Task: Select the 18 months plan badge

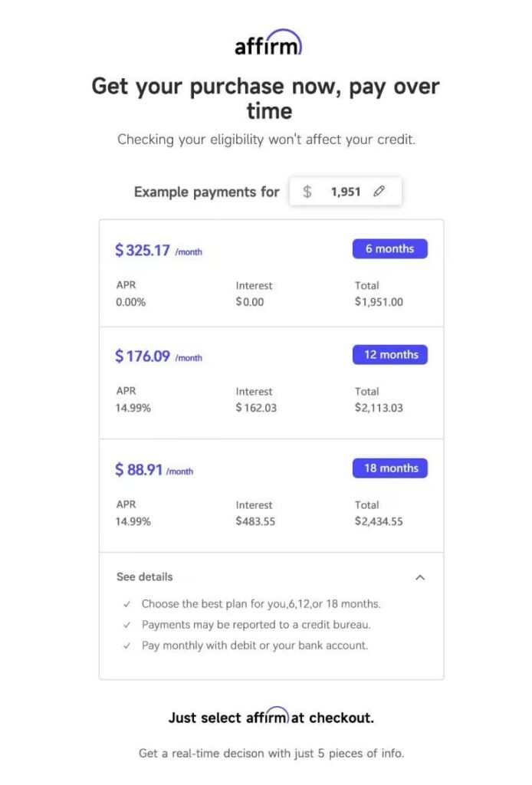Action: coord(389,468)
